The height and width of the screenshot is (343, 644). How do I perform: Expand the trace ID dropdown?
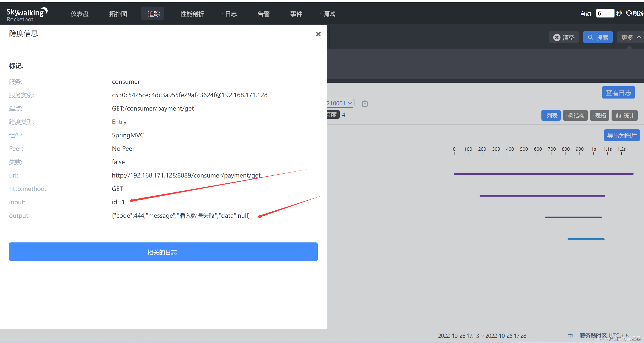point(350,103)
